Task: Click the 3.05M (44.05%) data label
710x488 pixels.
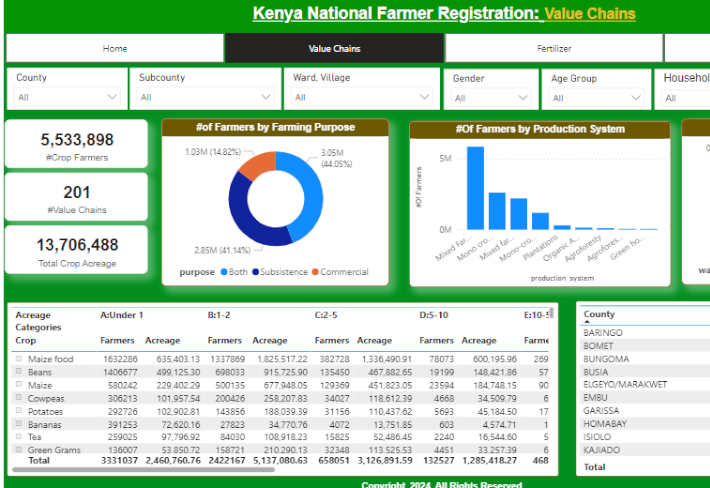Action: (336, 158)
